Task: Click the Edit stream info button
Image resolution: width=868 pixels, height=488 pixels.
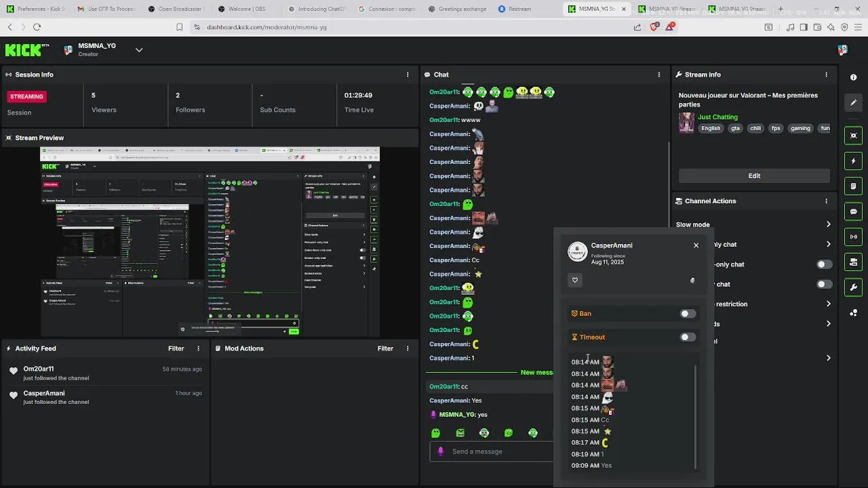Action: (x=754, y=176)
